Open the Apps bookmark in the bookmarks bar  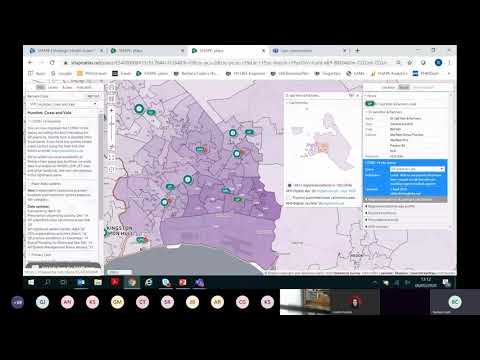[37, 73]
